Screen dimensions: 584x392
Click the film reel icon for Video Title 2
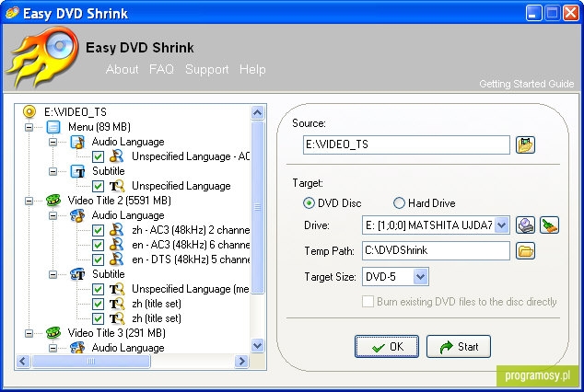(x=53, y=201)
